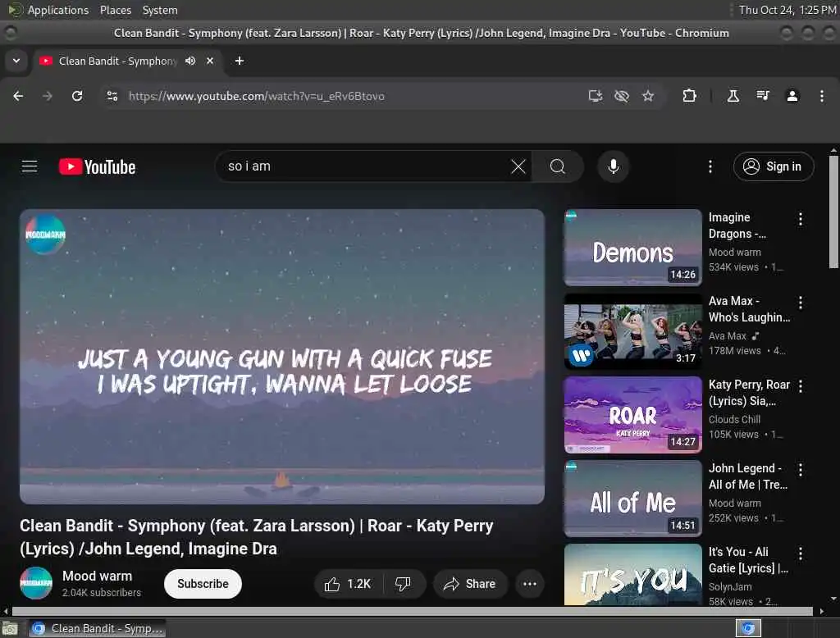Image resolution: width=840 pixels, height=638 pixels.
Task: Open options for John Legend video
Action: coord(801,470)
